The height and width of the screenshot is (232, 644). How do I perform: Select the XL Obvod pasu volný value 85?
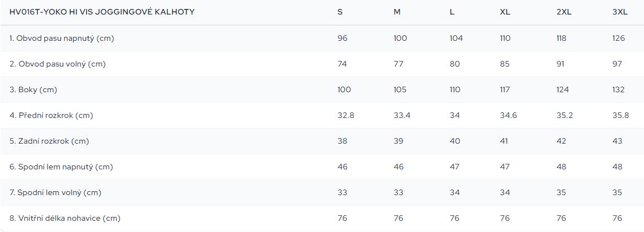click(505, 64)
